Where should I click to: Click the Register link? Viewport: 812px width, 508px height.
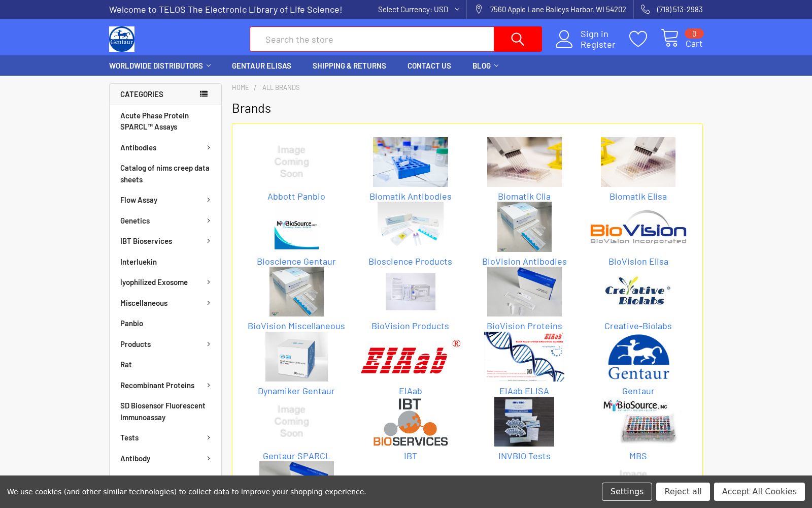tap(598, 45)
